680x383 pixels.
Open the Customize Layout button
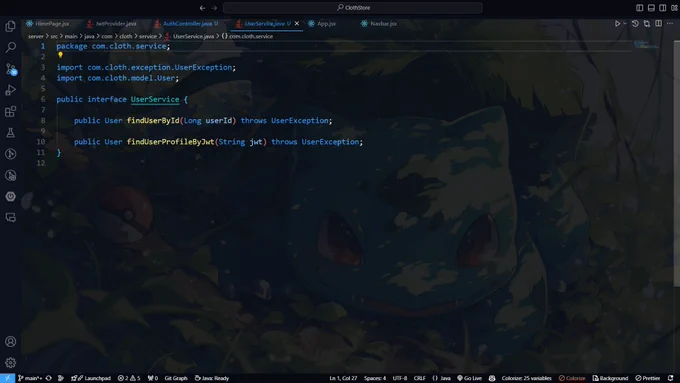[x=674, y=8]
